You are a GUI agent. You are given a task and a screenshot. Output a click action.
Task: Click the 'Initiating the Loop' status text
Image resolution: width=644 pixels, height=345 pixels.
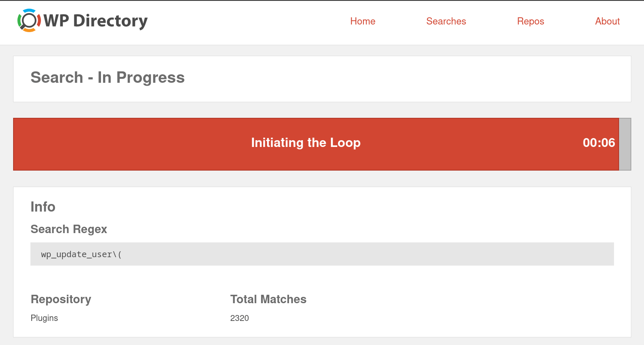click(306, 143)
